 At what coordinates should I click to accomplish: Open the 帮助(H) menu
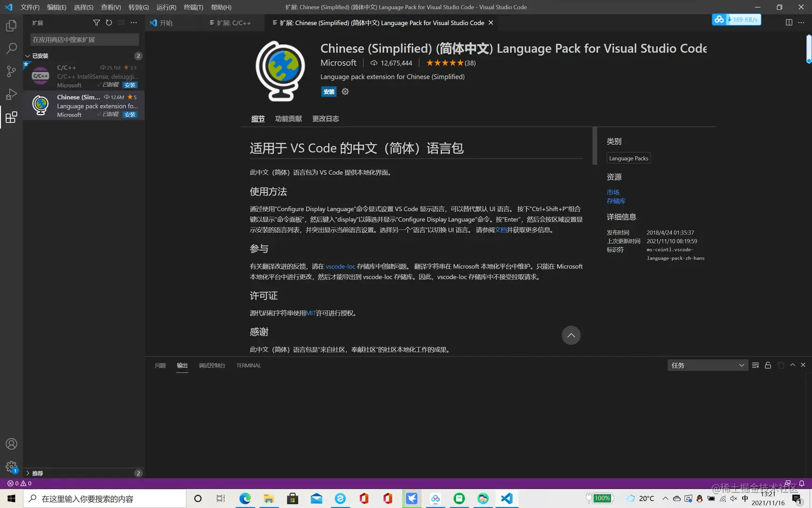[221, 7]
